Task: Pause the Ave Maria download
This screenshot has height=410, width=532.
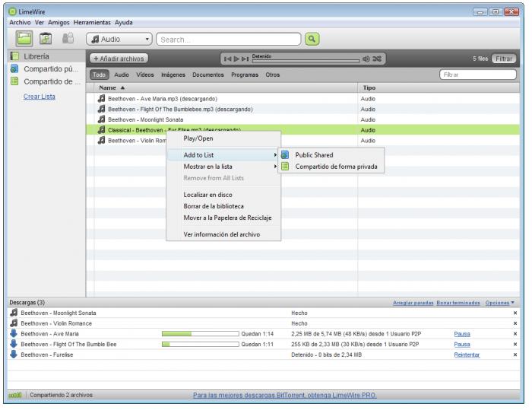Action: [x=462, y=334]
